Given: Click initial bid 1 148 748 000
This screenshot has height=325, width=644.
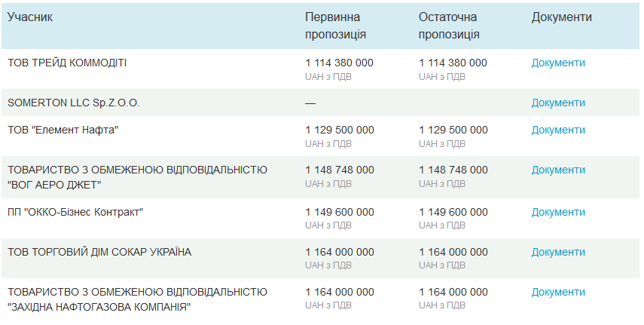Looking at the screenshot, I should click(339, 170).
